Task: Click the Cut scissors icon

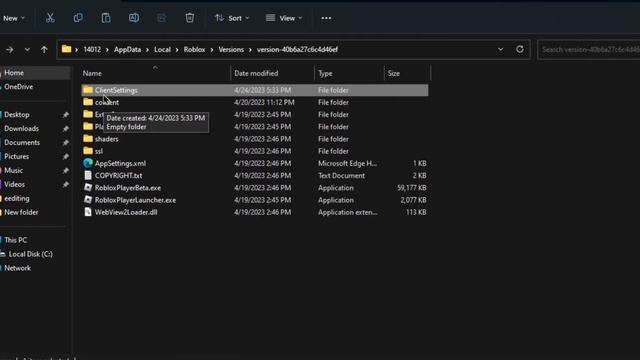Action: [50, 18]
